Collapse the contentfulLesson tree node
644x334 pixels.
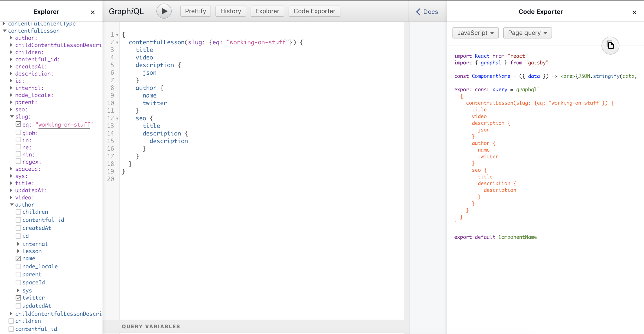pos(5,31)
